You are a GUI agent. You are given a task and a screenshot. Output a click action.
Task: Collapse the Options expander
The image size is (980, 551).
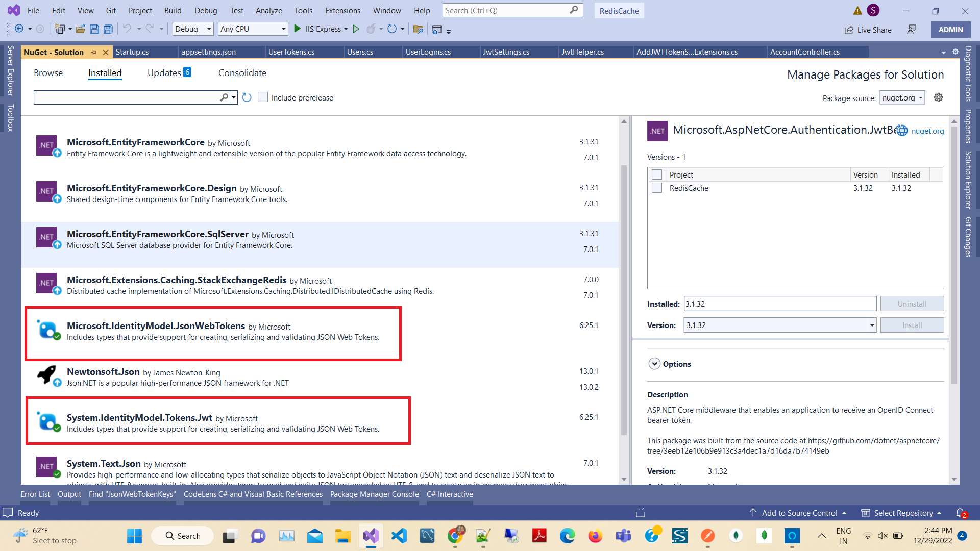654,364
